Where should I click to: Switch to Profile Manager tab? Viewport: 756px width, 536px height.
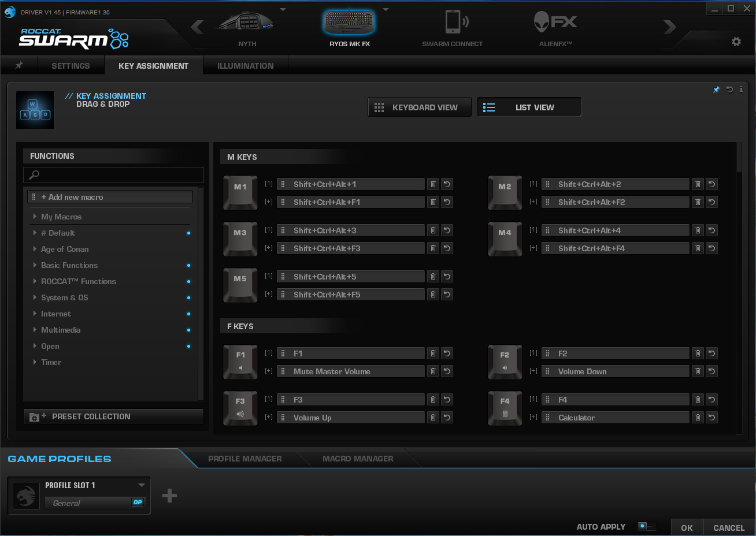coord(245,459)
